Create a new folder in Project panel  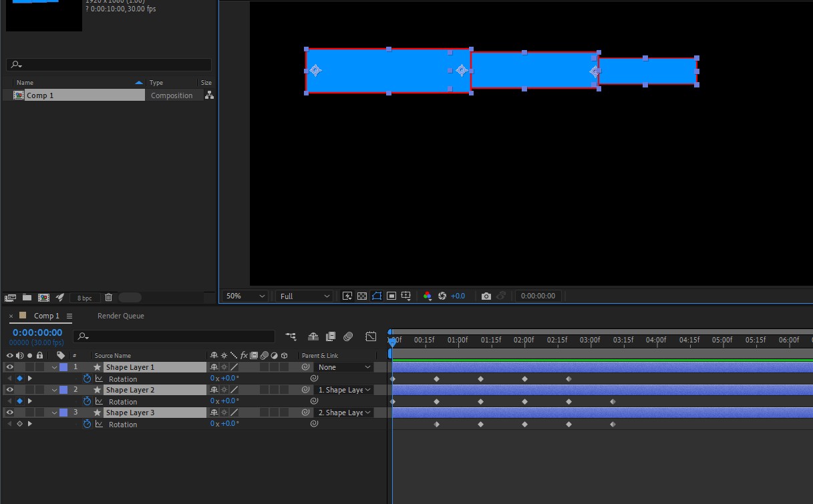click(x=27, y=298)
